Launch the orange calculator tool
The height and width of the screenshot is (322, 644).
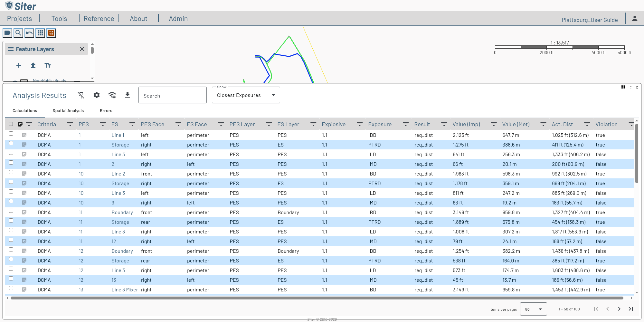click(x=51, y=33)
